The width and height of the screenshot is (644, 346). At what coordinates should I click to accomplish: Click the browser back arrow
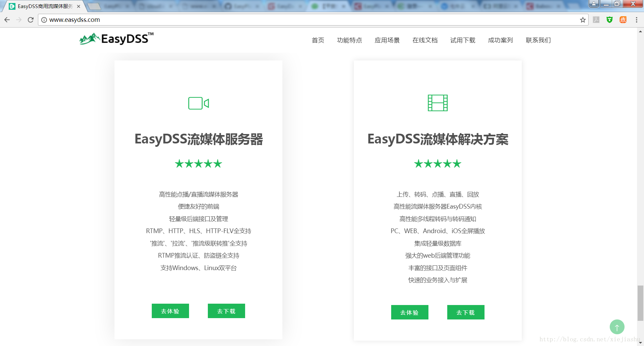pos(7,20)
